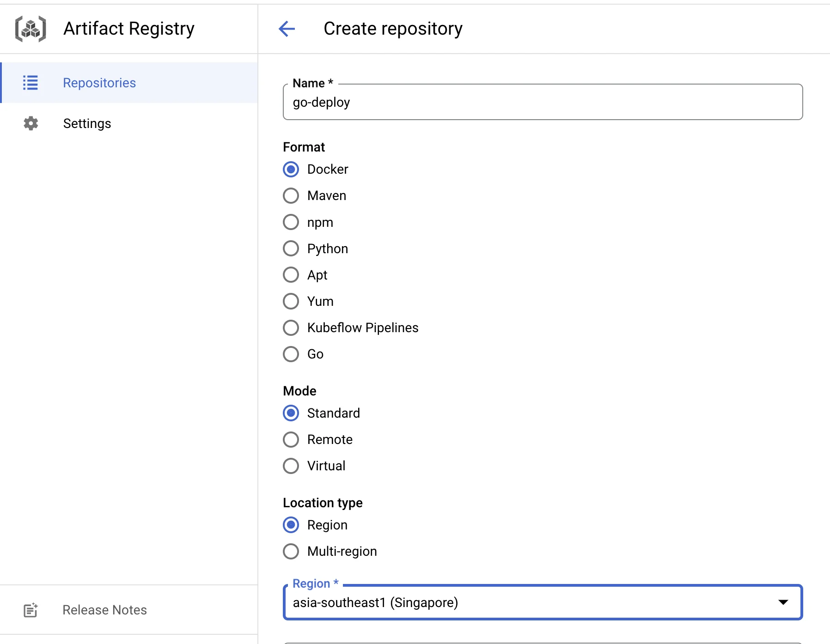Click the Region dropdown arrow

[x=783, y=602]
